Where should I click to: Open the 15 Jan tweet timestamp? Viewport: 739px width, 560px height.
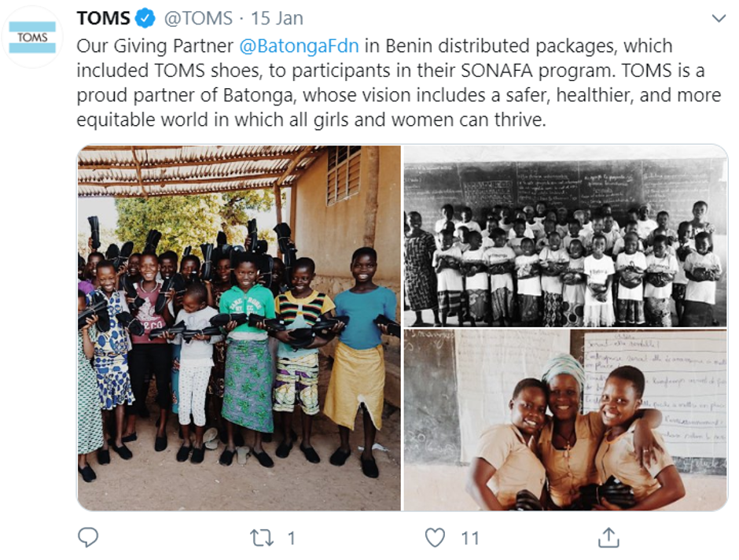pos(277,18)
